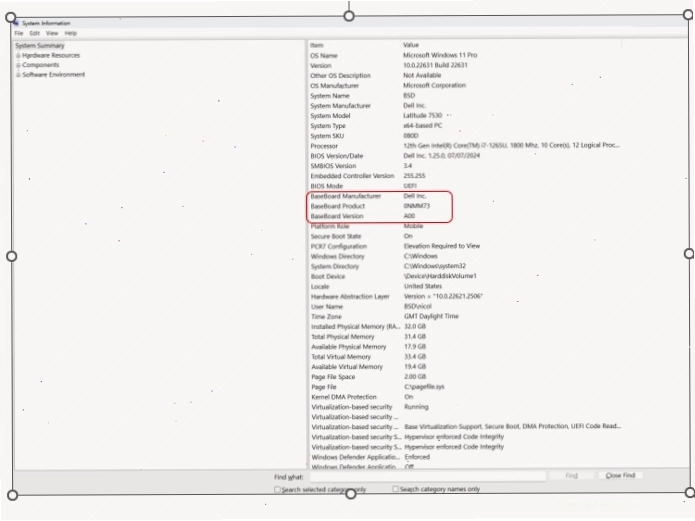This screenshot has width=695, height=521.
Task: Open the View menu
Action: tap(52, 33)
